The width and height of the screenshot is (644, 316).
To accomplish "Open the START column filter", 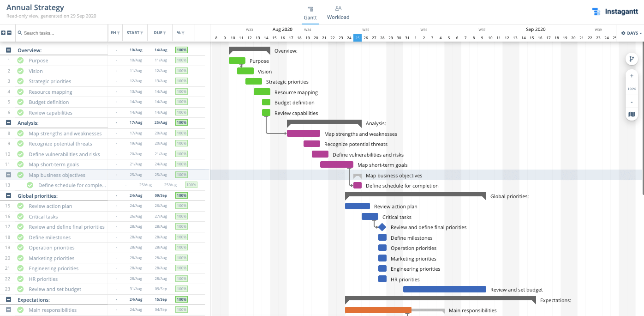I will click(x=141, y=33).
